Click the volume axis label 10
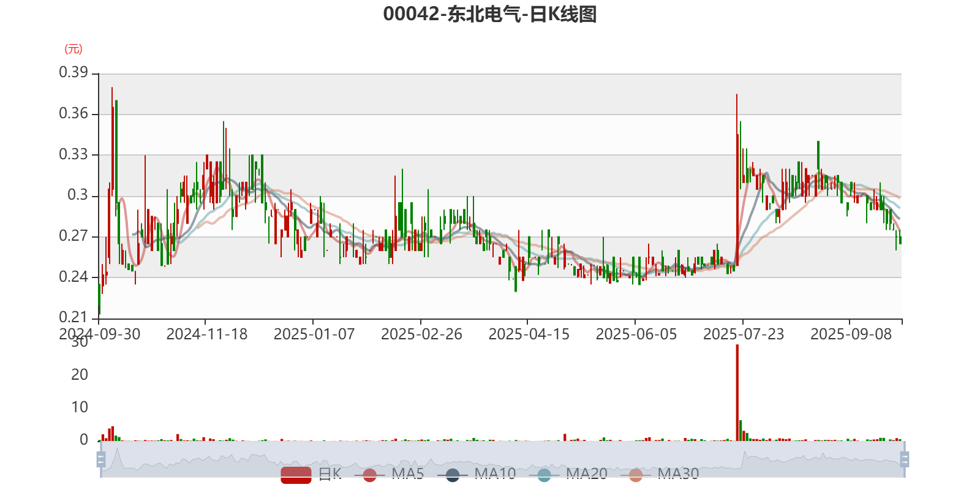Image resolution: width=980 pixels, height=490 pixels. [x=80, y=407]
